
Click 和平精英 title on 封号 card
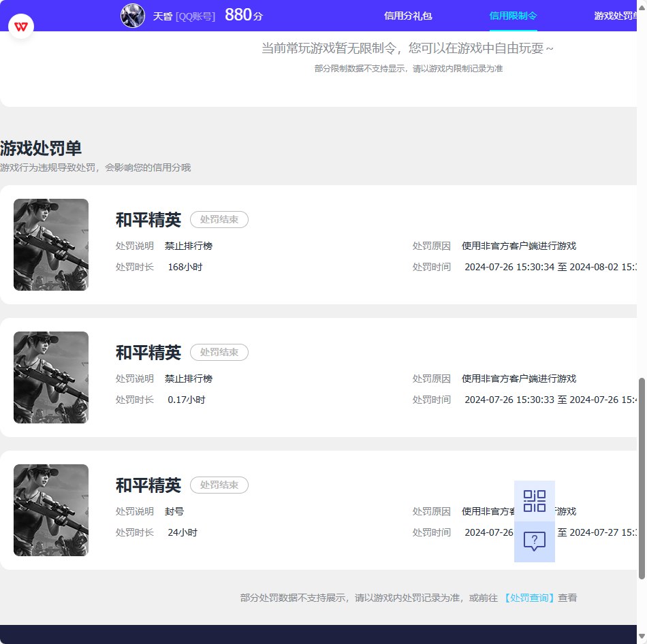coord(148,485)
